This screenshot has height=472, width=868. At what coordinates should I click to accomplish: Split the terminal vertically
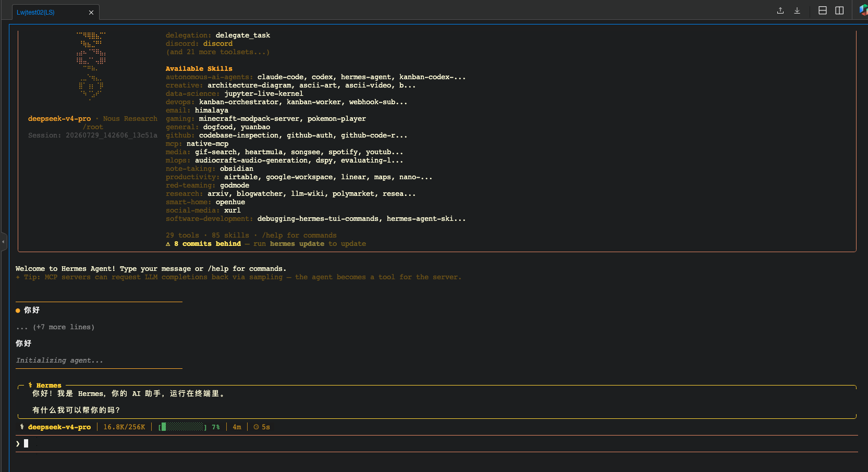tap(839, 10)
